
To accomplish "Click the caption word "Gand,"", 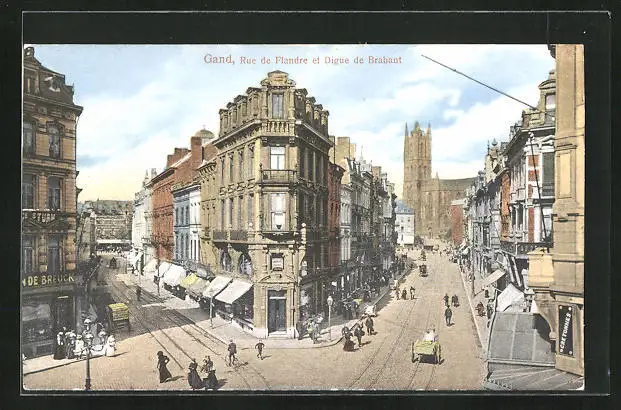I will tap(219, 59).
